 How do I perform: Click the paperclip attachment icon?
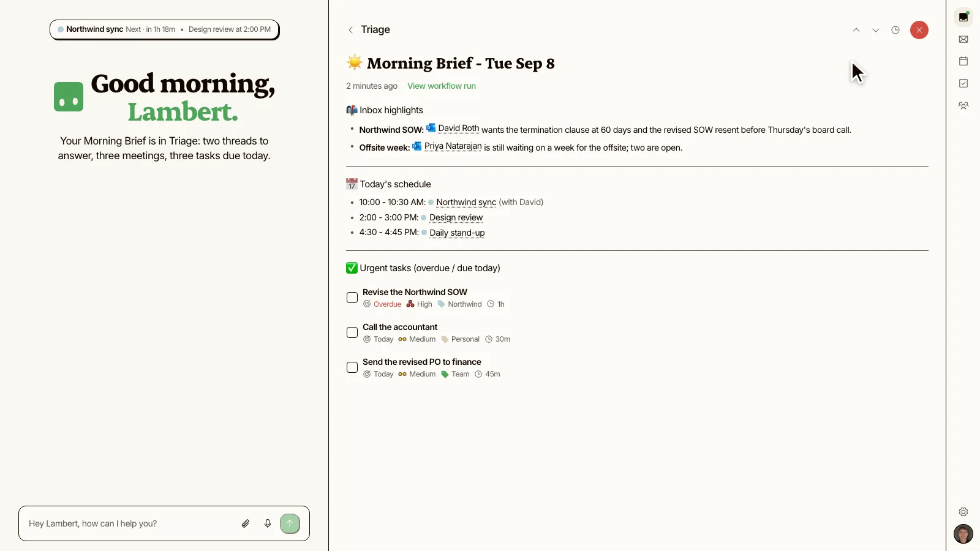click(x=246, y=523)
